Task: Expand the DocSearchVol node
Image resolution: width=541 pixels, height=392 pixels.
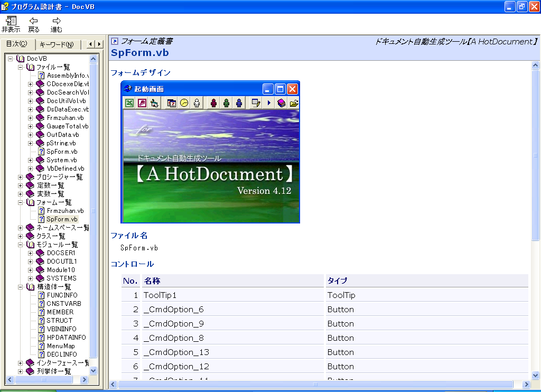Action: click(30, 92)
